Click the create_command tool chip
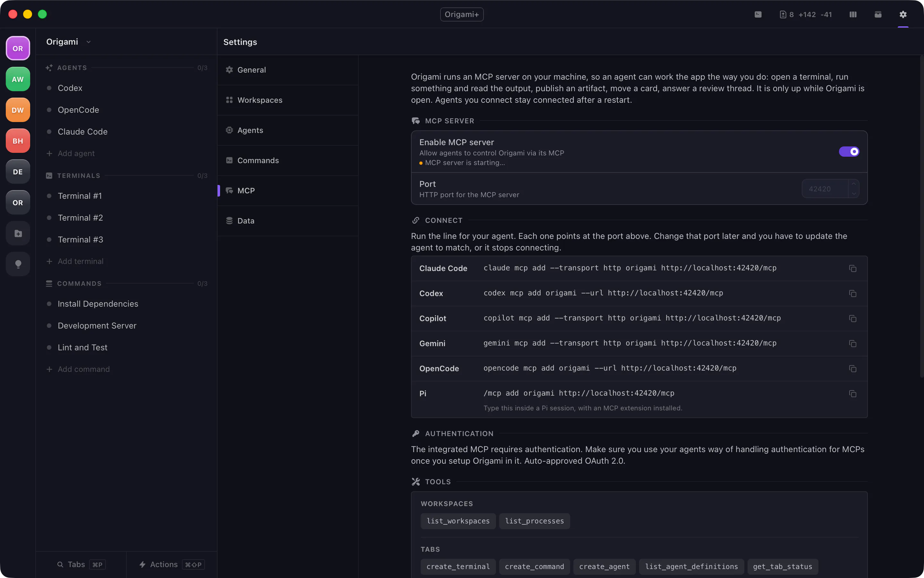Screen dimensions: 924x578 coord(535,566)
